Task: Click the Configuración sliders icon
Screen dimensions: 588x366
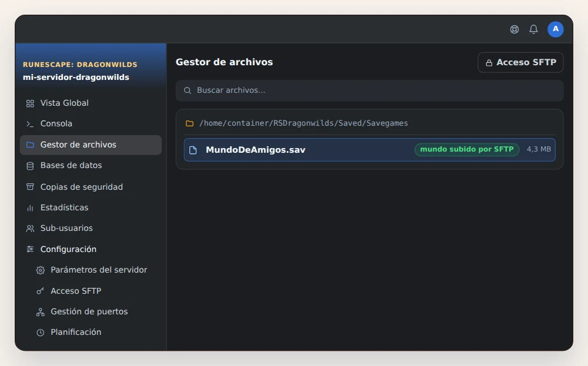Action: click(30, 249)
